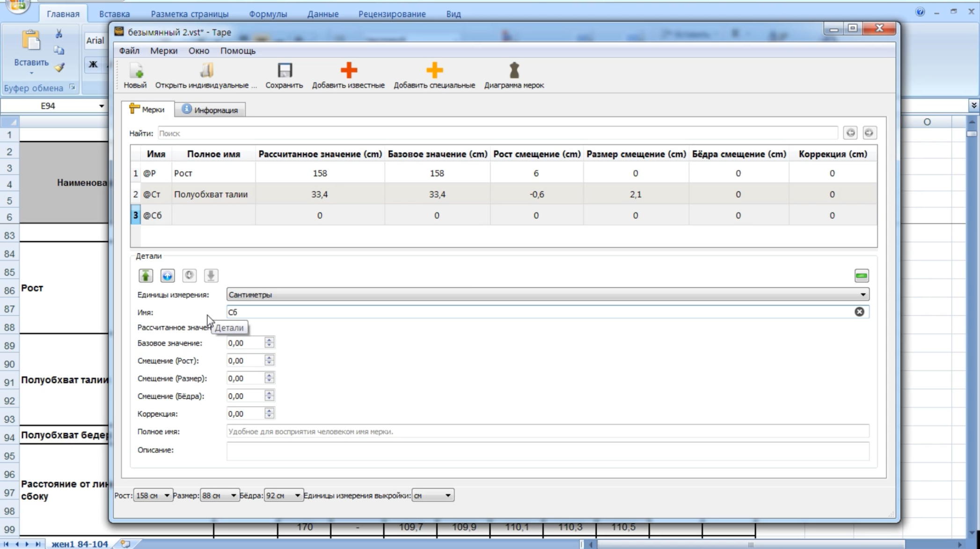The image size is (980, 549).
Task: Increase the Коррекция spinner value
Action: [x=269, y=410]
